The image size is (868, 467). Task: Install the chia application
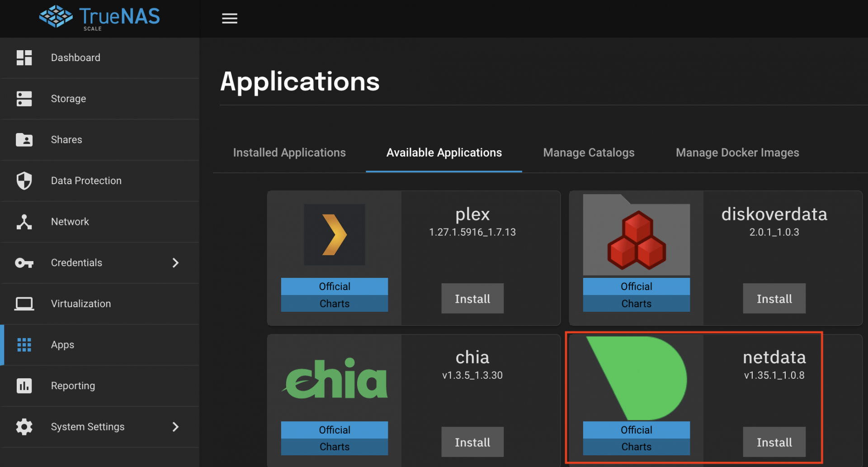coord(472,442)
